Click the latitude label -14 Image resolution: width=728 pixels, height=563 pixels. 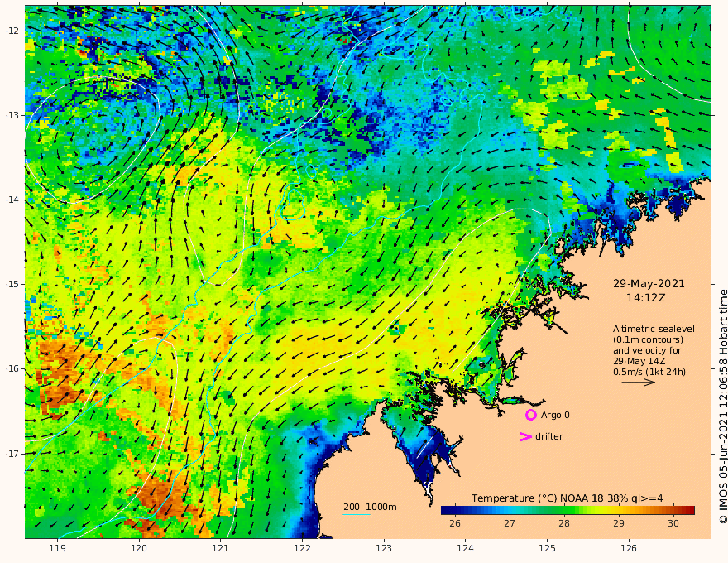point(12,200)
